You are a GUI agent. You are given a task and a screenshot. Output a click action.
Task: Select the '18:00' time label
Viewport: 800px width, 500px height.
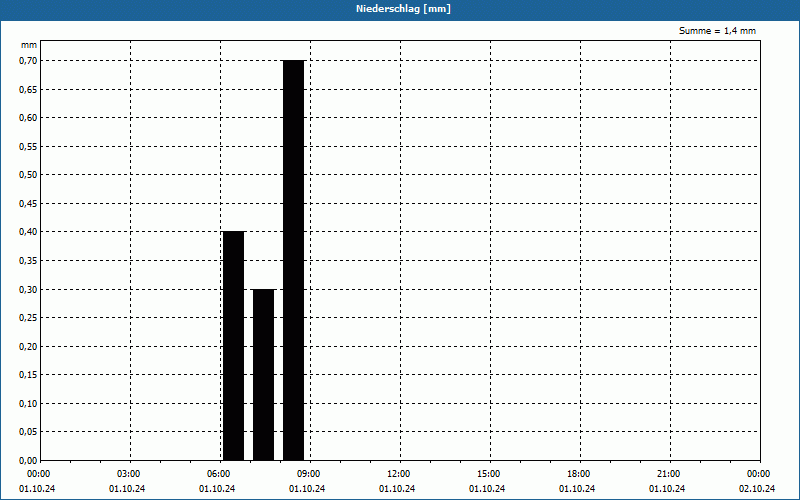(x=579, y=474)
